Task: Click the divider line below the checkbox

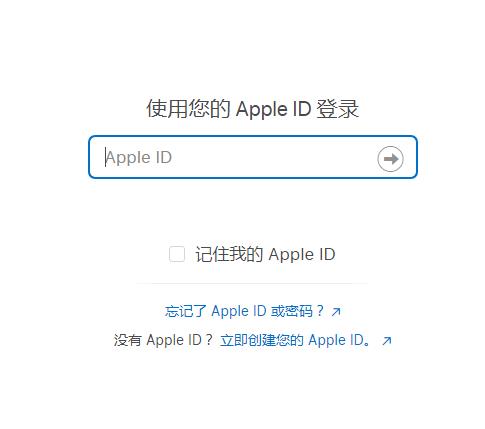Action: click(252, 283)
